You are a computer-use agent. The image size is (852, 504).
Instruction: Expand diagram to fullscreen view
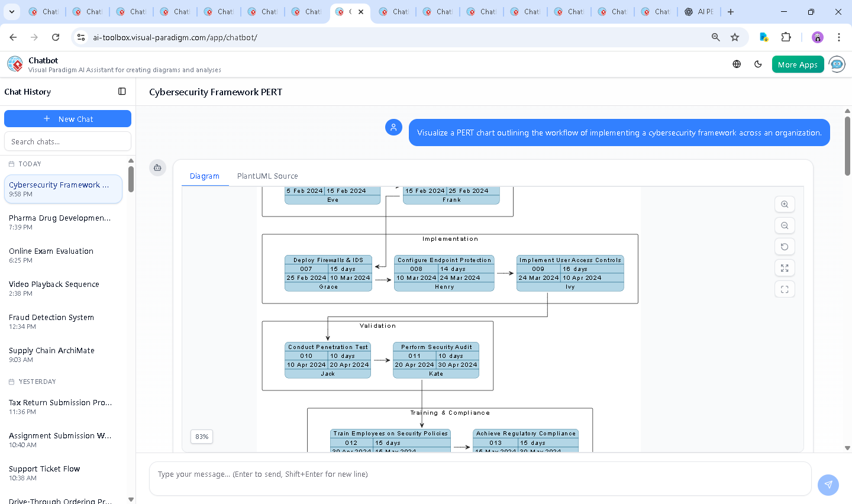[785, 268]
